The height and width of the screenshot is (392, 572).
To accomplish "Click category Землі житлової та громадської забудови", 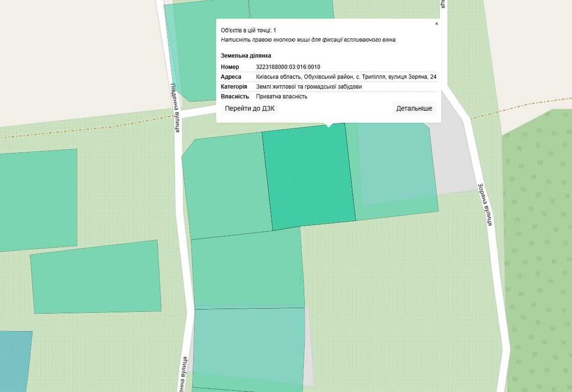I will point(309,86).
